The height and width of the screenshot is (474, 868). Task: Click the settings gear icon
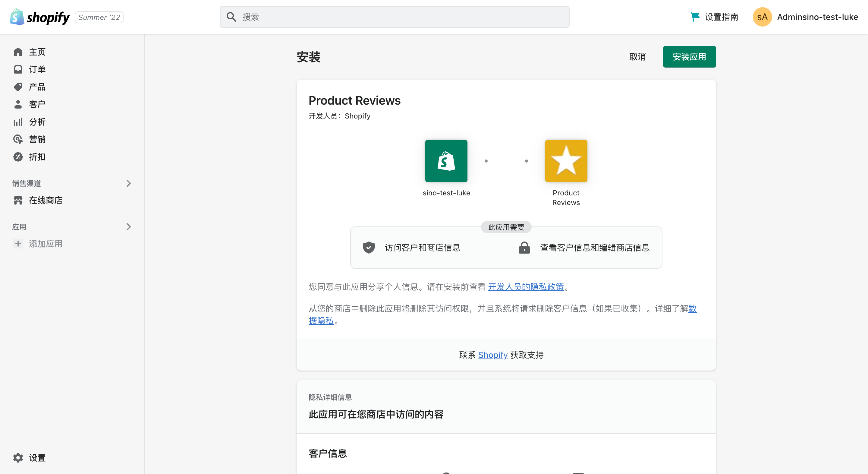tap(18, 457)
